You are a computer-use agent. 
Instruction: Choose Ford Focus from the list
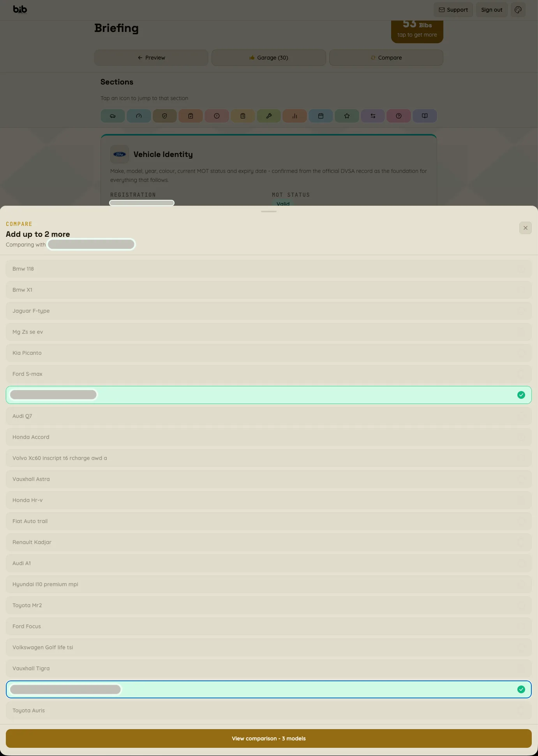point(269,626)
